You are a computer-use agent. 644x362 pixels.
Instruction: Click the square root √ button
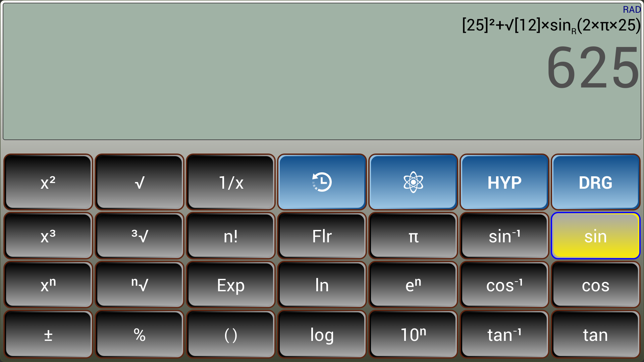139,182
